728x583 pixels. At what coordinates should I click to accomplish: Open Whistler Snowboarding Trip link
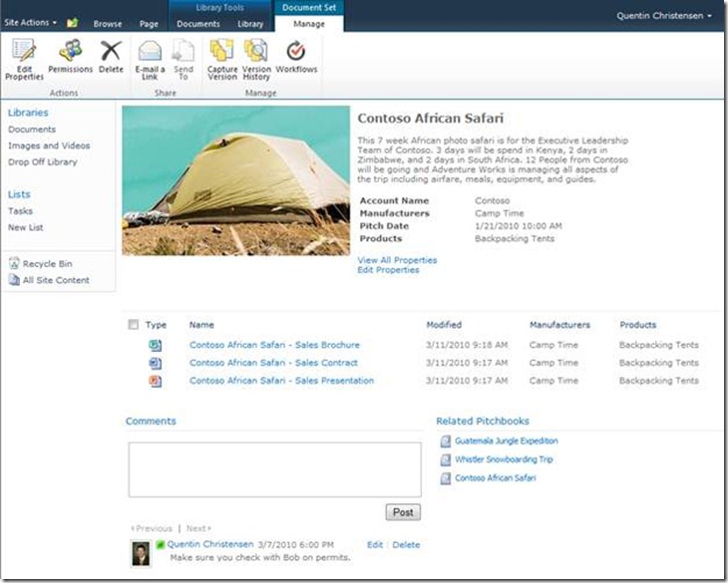coord(504,459)
